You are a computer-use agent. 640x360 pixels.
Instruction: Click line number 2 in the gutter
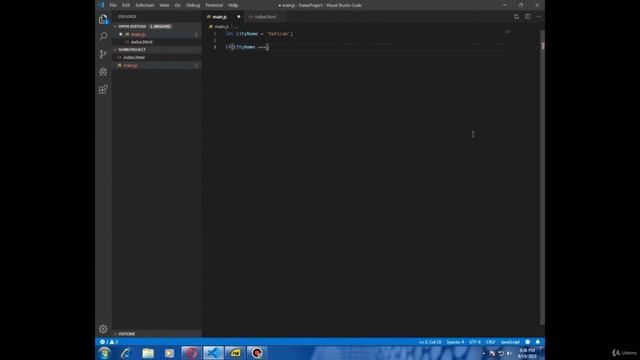tap(215, 40)
